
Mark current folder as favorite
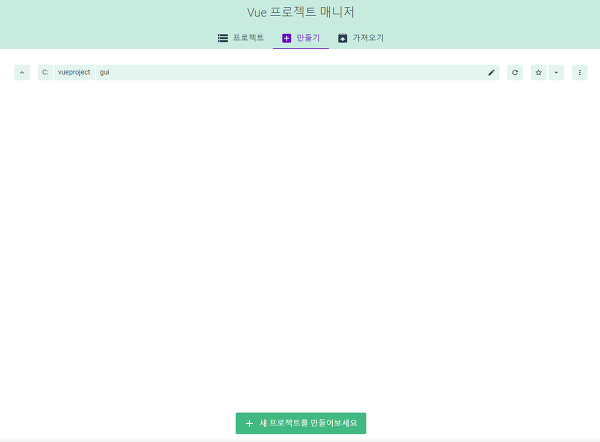[x=538, y=72]
